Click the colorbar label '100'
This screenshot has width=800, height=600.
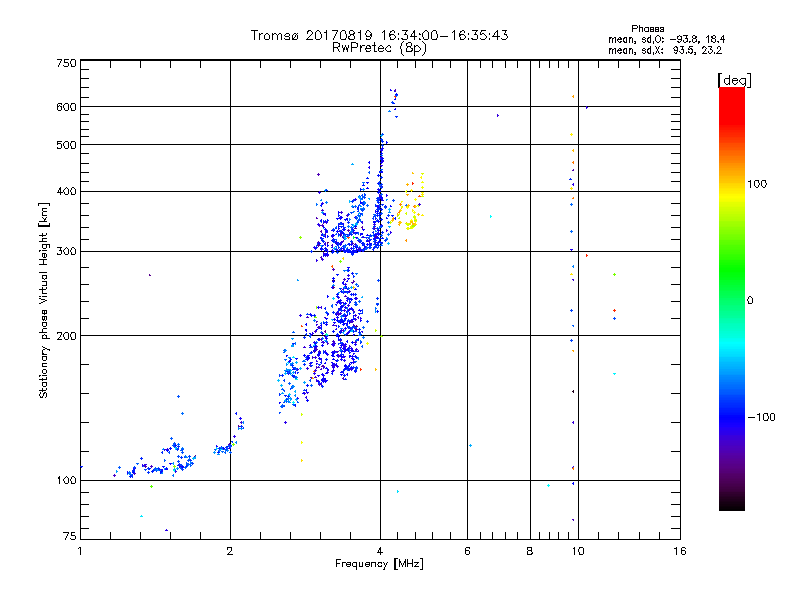click(x=757, y=184)
